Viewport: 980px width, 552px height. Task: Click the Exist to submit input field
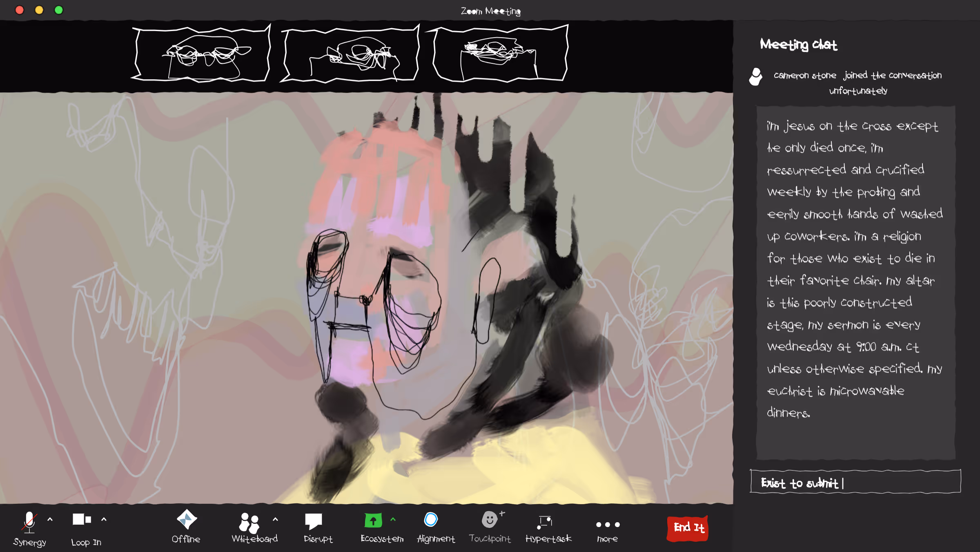point(855,482)
